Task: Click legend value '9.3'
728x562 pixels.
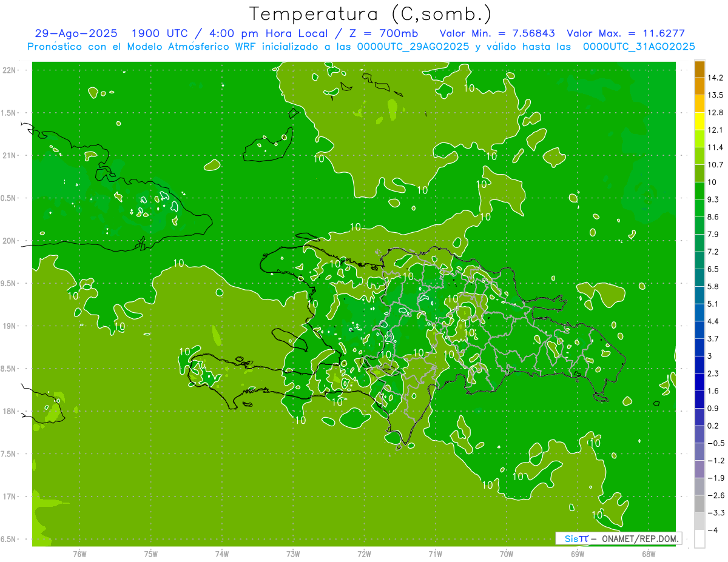Action: (713, 199)
